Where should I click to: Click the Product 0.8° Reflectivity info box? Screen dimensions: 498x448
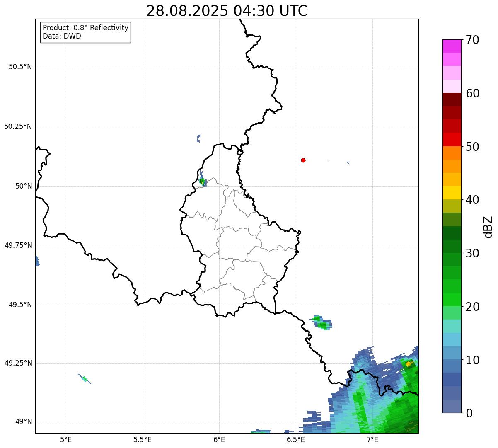click(85, 32)
